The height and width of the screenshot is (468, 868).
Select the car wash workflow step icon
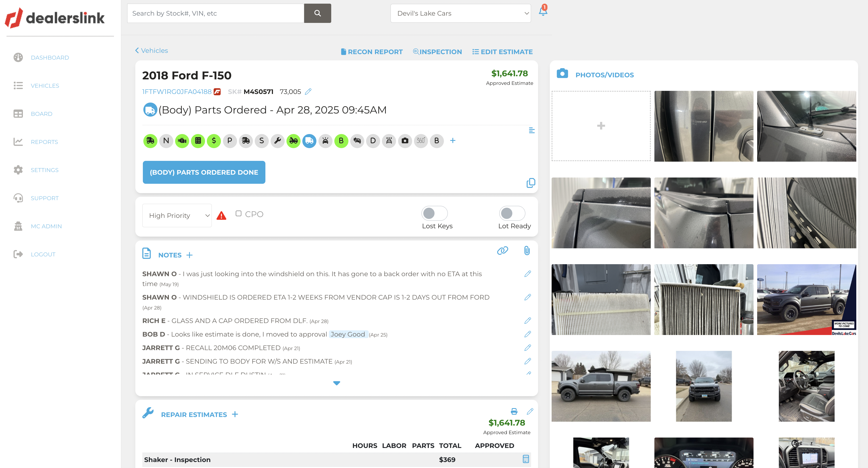389,141
